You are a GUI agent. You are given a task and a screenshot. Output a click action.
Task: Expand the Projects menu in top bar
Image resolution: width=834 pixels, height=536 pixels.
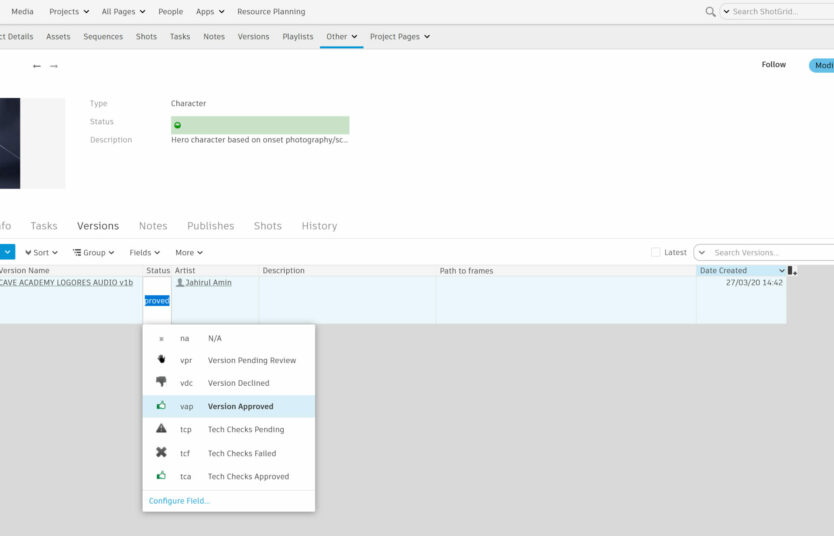pos(69,12)
